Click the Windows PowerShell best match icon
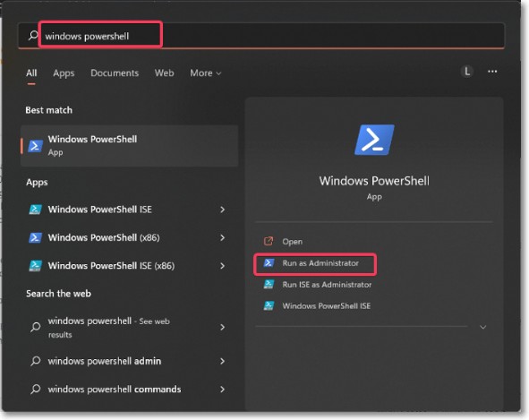Image resolution: width=529 pixels, height=420 pixels. point(35,146)
